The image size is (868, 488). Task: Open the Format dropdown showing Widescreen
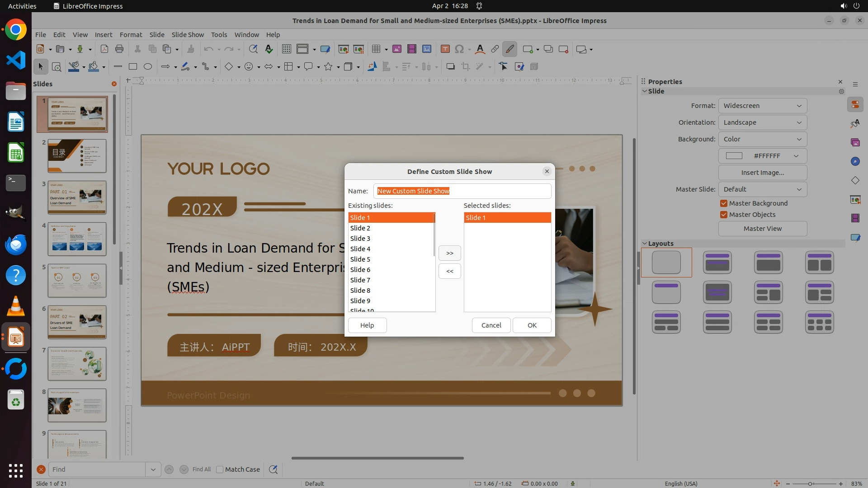point(762,106)
